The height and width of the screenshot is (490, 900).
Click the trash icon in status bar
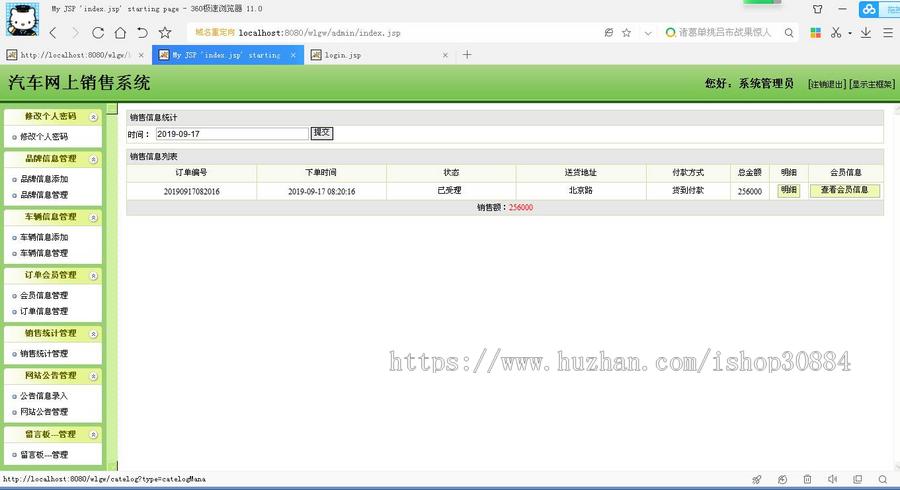click(807, 479)
